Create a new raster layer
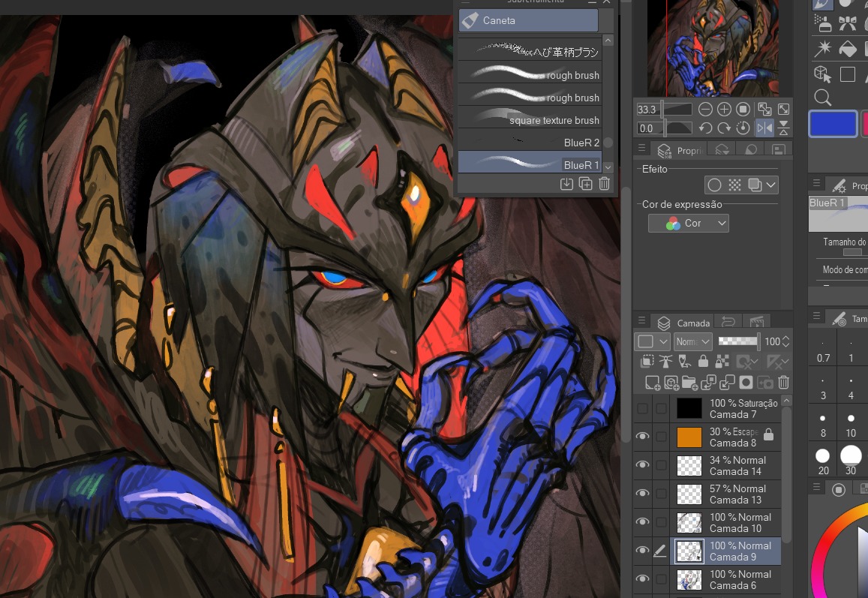This screenshot has height=598, width=868. pos(653,383)
